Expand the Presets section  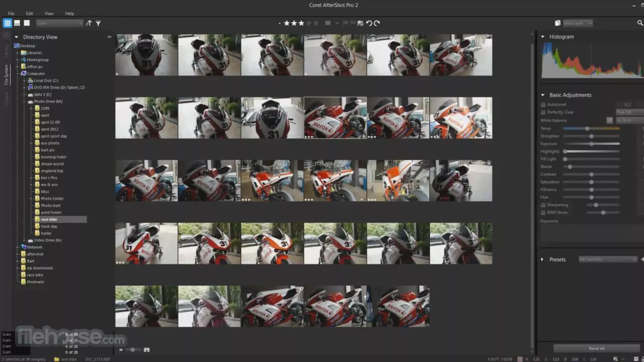(x=542, y=259)
